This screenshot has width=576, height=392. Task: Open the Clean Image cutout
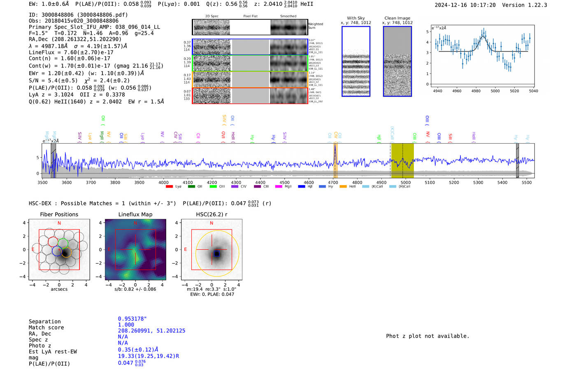tap(397, 61)
